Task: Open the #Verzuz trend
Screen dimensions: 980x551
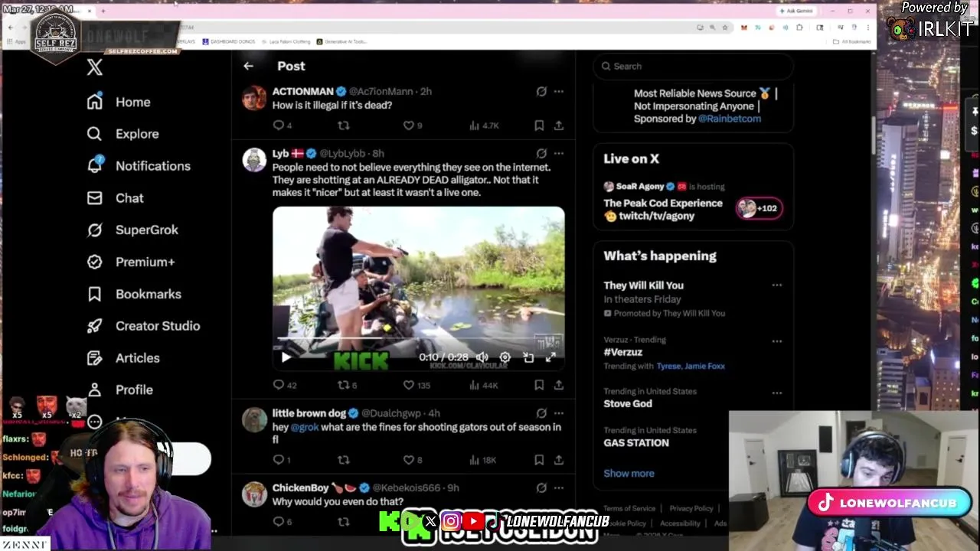Action: point(623,353)
